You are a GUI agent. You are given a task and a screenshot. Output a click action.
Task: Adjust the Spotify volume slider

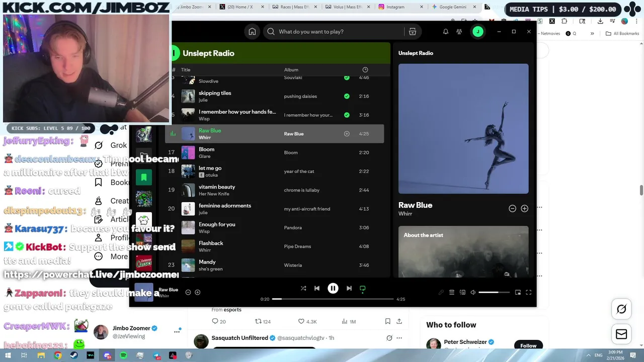(x=494, y=292)
